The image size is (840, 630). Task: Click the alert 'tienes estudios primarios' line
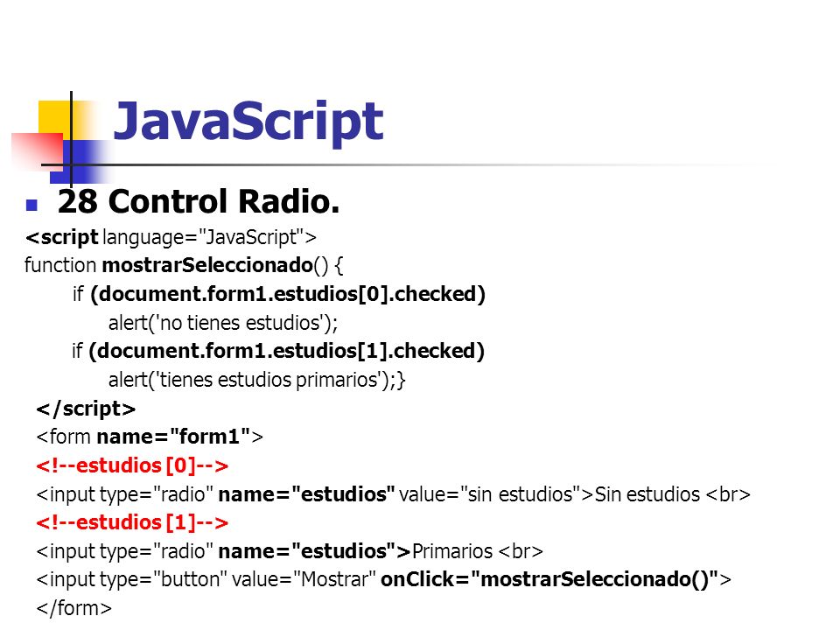click(256, 380)
